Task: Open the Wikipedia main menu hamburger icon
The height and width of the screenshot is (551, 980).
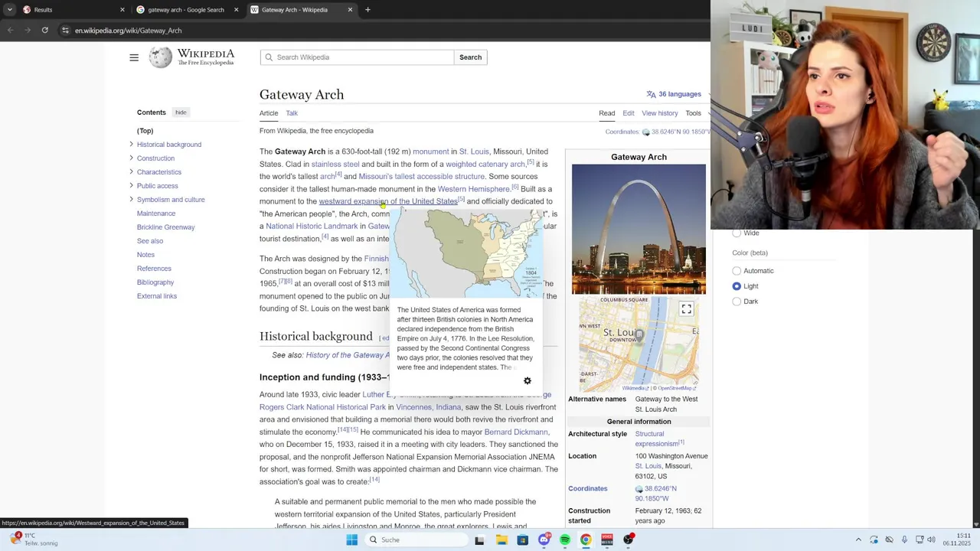Action: coord(134,57)
